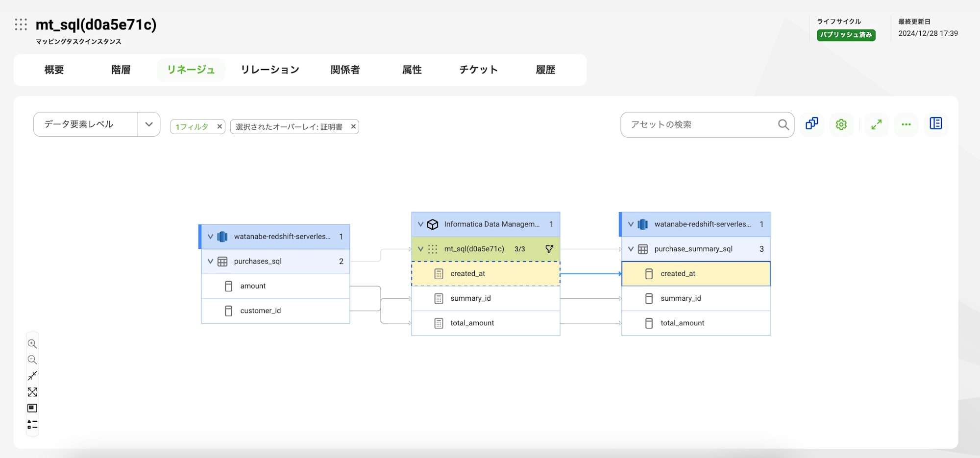The image size is (980, 458).
Task: Click the mt_sql(d0a5e71c) page title
Action: coord(96,24)
